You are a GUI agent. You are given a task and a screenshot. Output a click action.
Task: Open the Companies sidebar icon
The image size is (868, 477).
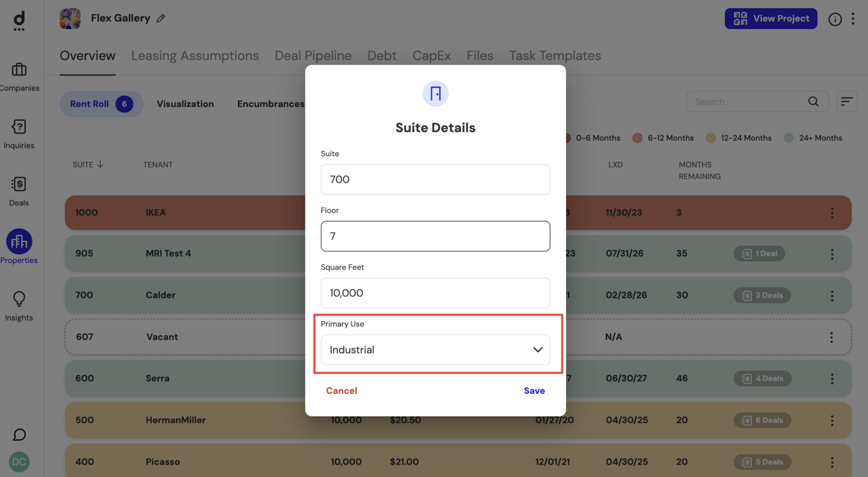(19, 70)
